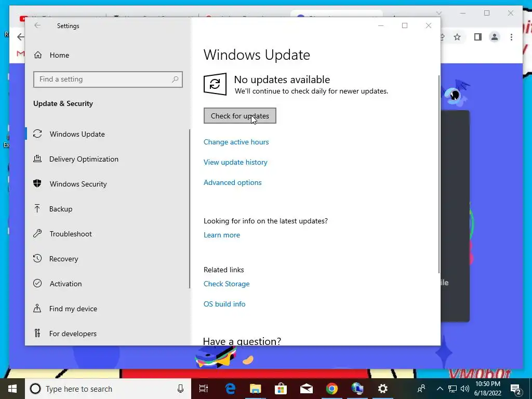Open View update history link

(x=235, y=162)
